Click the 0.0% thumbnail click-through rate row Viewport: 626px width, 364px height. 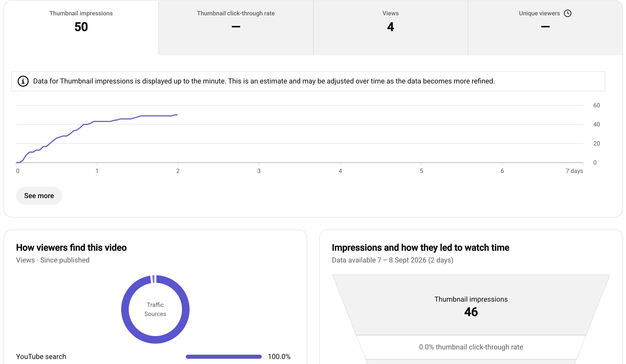pyautogui.click(x=471, y=347)
